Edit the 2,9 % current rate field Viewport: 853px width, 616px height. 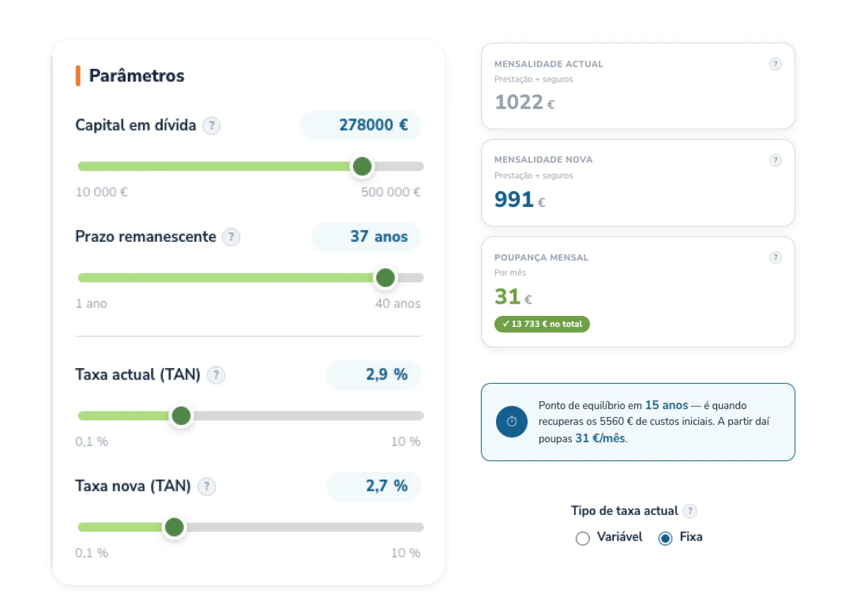(374, 375)
